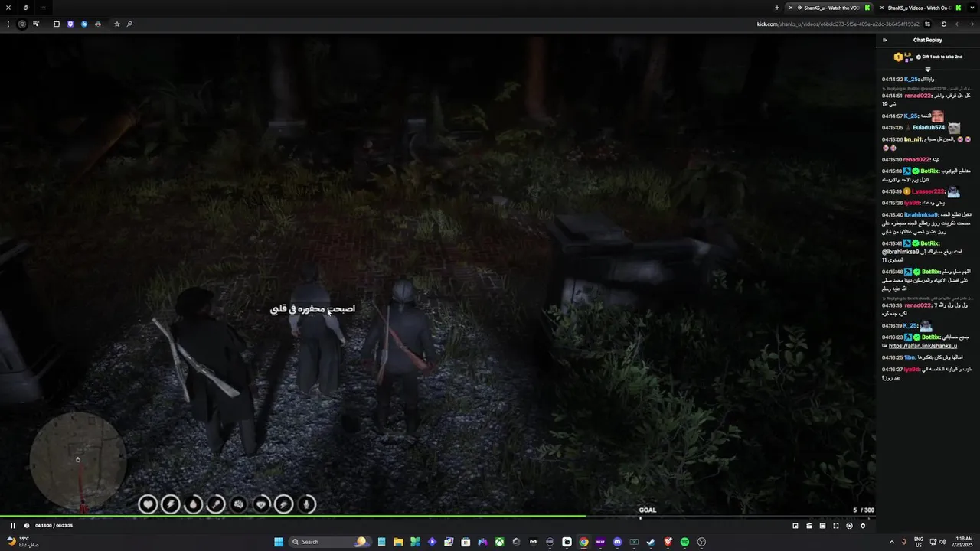Expand the gift sub leaderboard chevron
The width and height of the screenshot is (980, 551).
point(928,69)
